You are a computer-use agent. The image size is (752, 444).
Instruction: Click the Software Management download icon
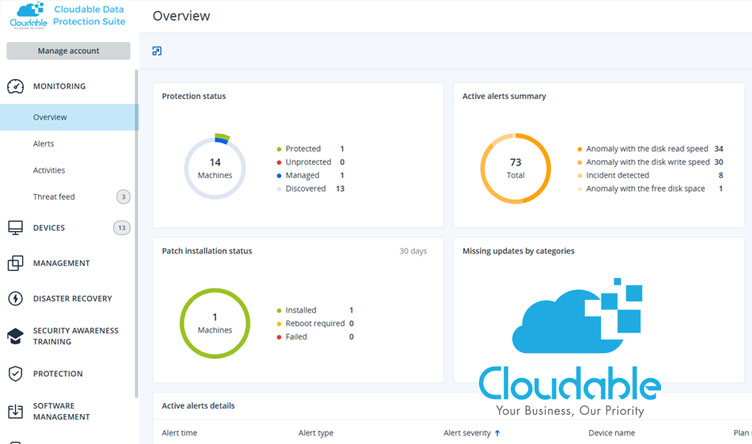click(x=15, y=411)
